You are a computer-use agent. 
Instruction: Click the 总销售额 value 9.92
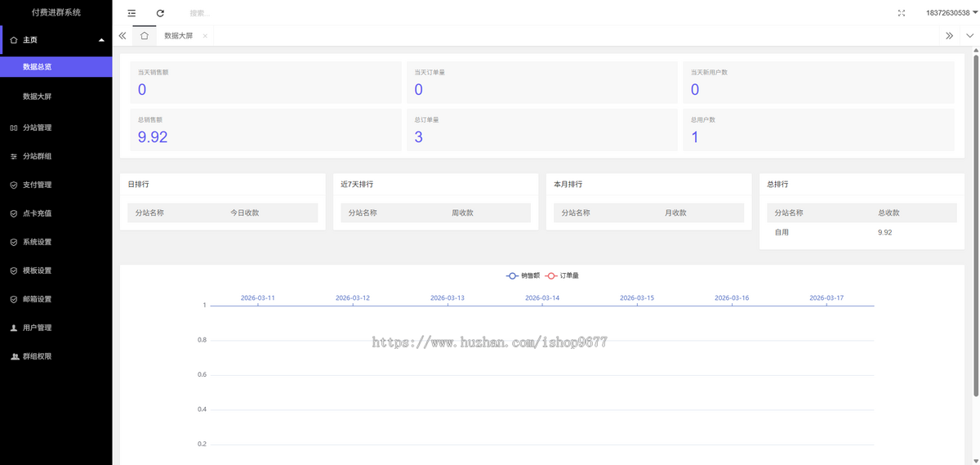click(153, 137)
